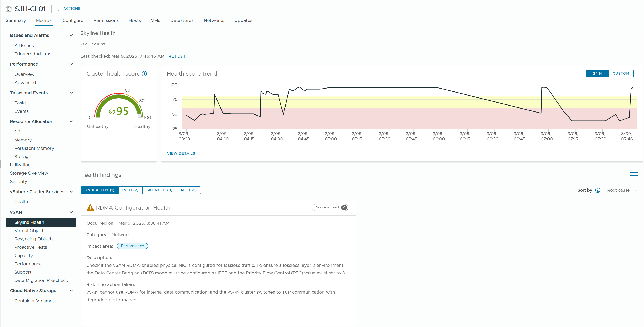Show the SILENCED (3) findings
Viewport: 644px width, 327px height.
pyautogui.click(x=159, y=190)
